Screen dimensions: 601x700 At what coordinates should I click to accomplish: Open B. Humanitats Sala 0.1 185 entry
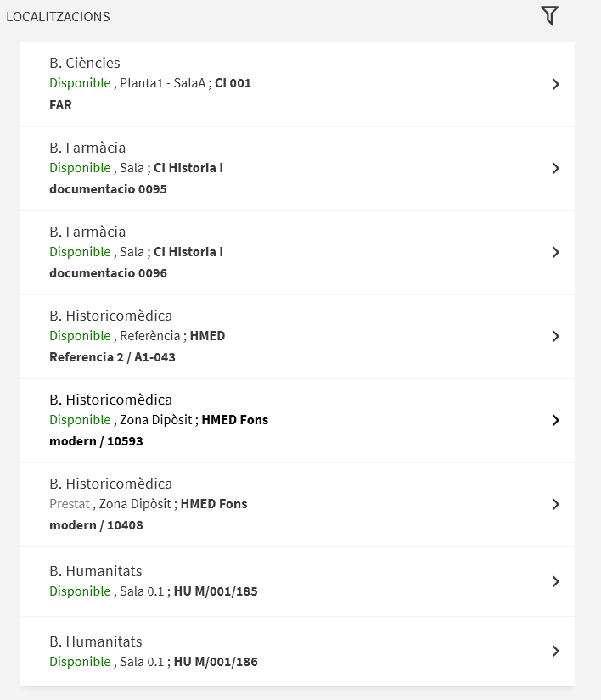coord(297,582)
